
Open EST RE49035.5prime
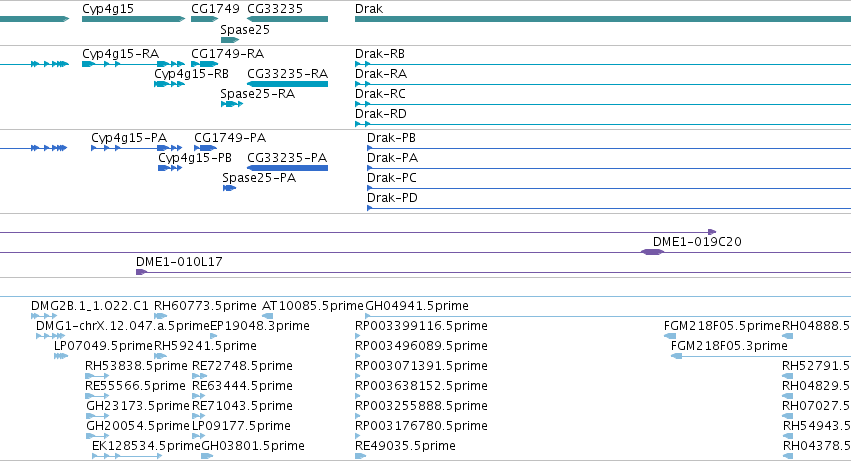coord(405,446)
